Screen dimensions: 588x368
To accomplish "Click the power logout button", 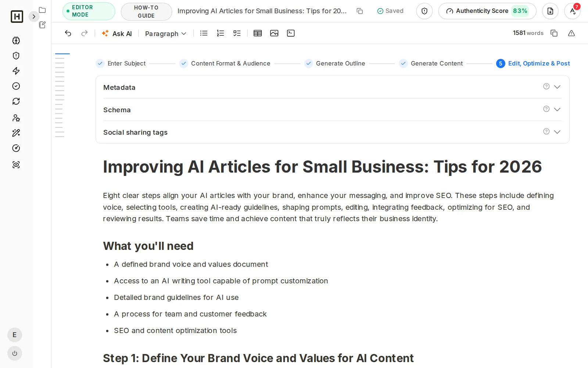I will click(15, 353).
